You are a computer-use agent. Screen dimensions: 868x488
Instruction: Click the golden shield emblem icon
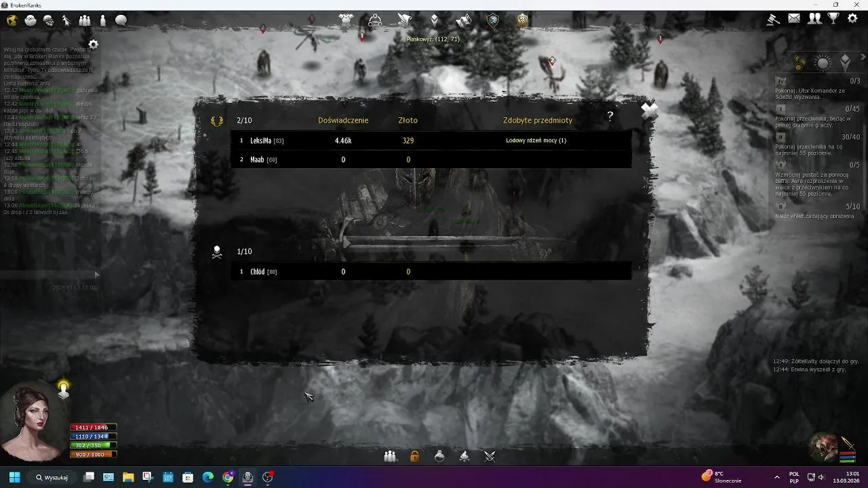coord(523,20)
